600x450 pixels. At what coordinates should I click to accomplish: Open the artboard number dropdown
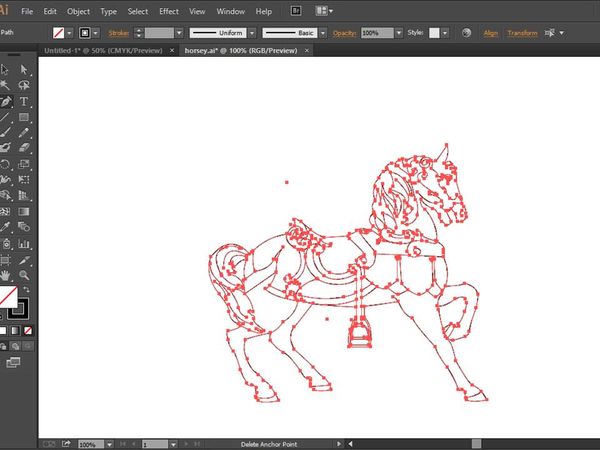(x=173, y=444)
